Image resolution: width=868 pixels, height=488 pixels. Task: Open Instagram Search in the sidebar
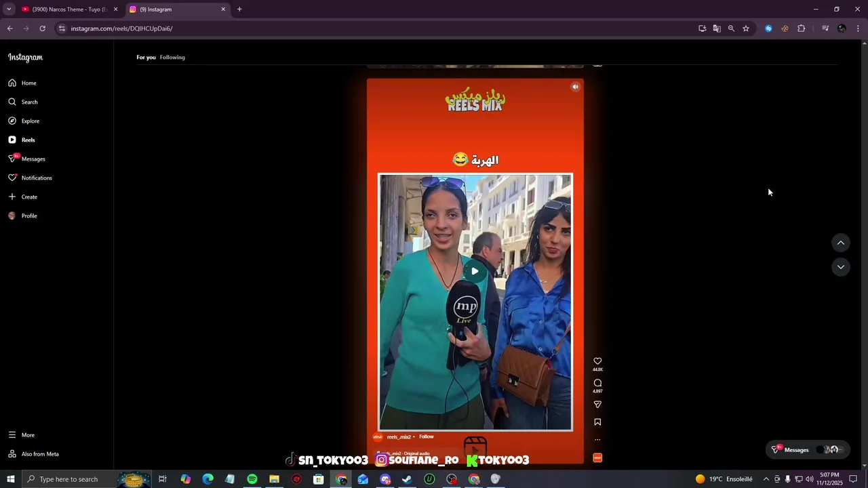(x=23, y=102)
